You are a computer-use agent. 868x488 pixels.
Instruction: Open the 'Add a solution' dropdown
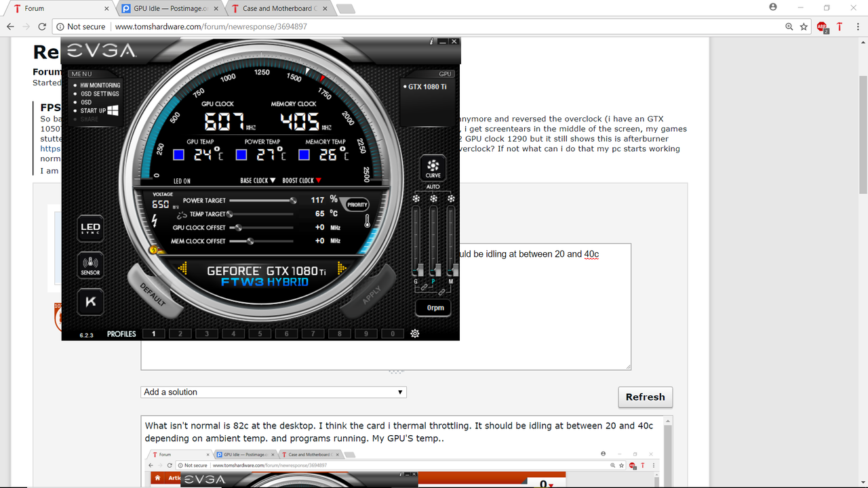point(274,392)
